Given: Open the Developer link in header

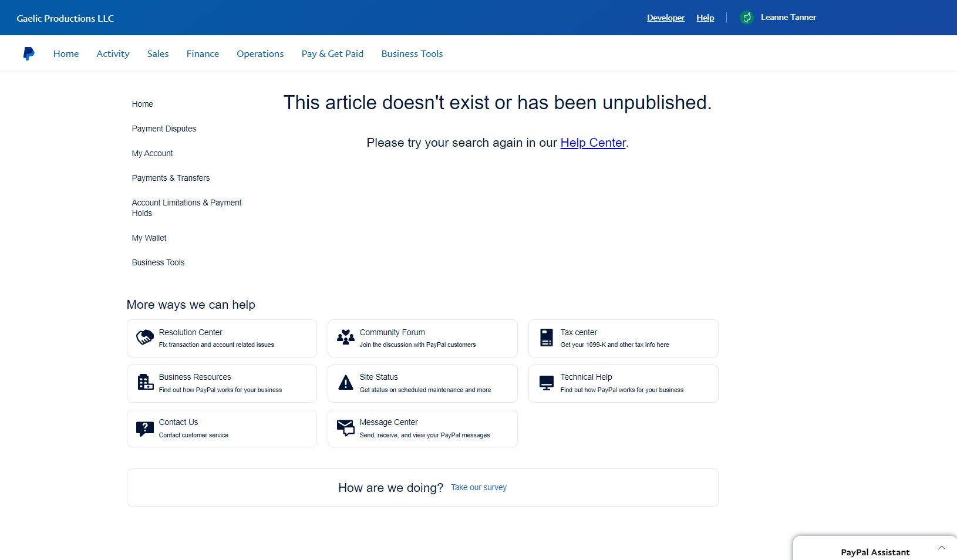Looking at the screenshot, I should pos(665,18).
